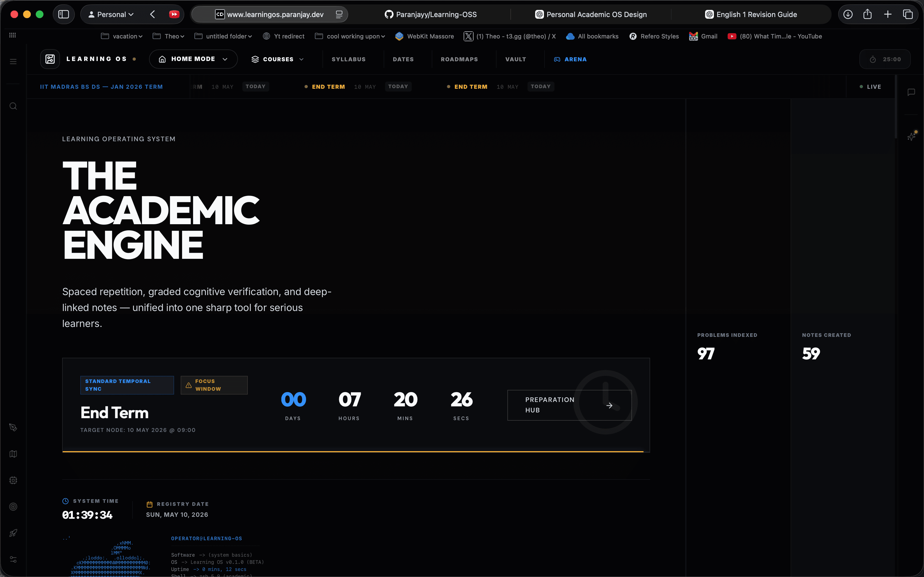Open the sliders settings icon in sidebar

[x=13, y=559]
